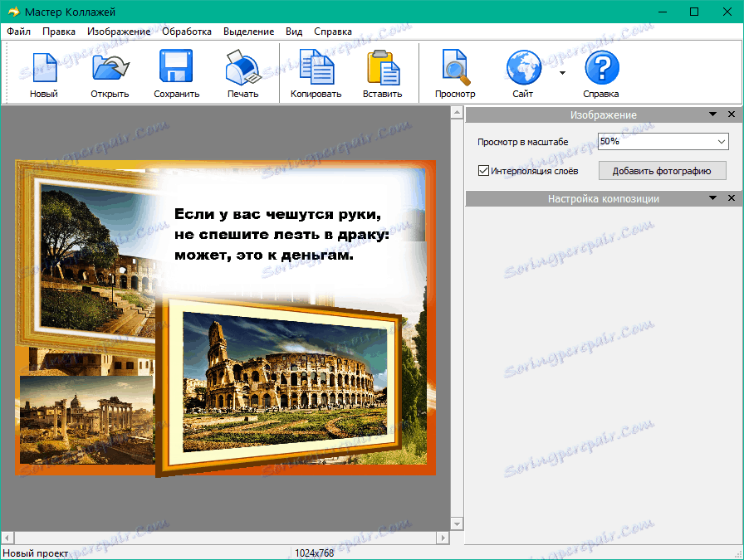
Task: Maximize the Мастер Коллажей window
Action: tap(694, 12)
